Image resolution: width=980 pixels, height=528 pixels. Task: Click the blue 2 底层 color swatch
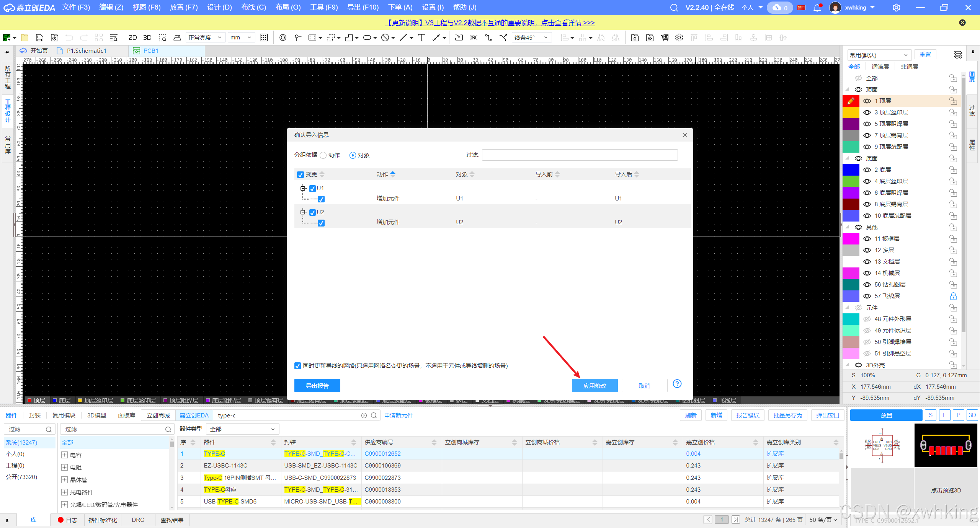pyautogui.click(x=851, y=170)
